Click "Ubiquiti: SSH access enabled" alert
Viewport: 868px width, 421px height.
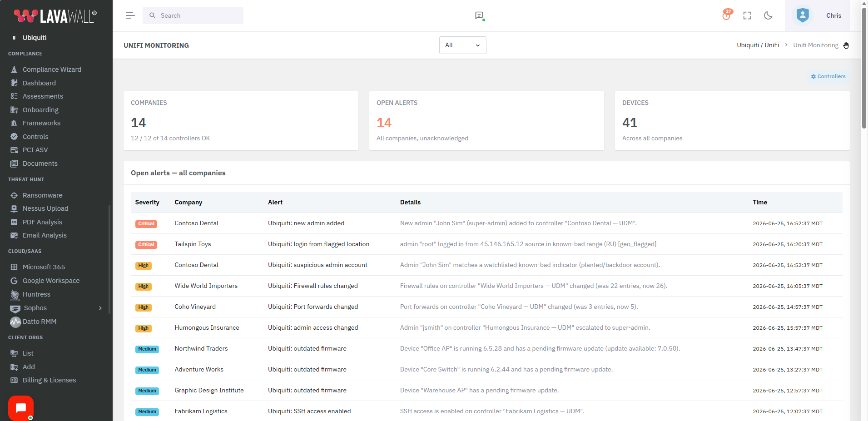coord(309,411)
